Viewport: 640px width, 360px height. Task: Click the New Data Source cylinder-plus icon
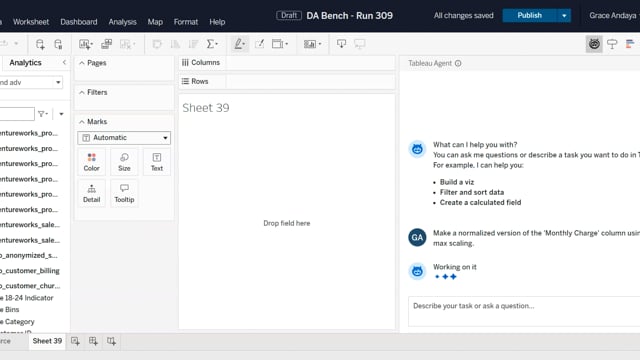pos(40,44)
